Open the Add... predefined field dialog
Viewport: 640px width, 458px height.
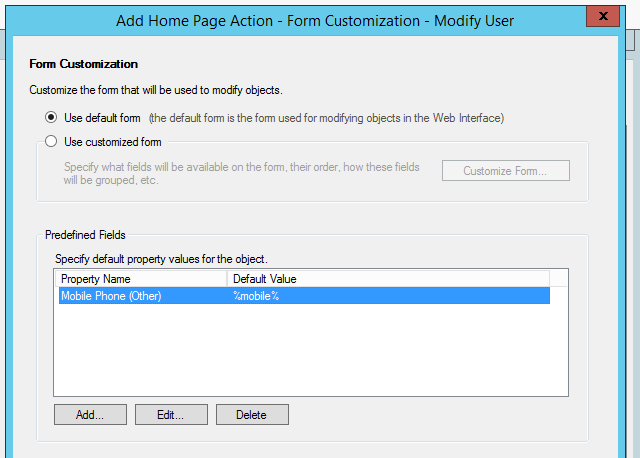[x=90, y=415]
